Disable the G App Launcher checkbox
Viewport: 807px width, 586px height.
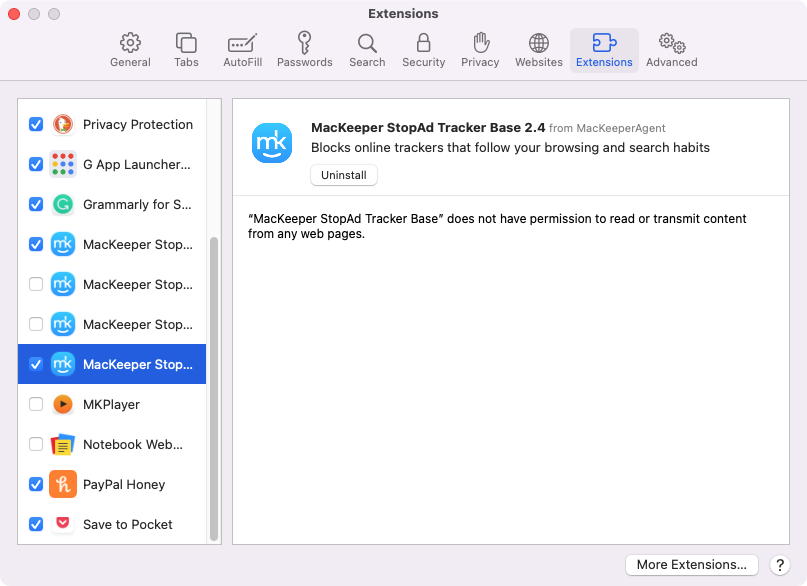tap(36, 164)
